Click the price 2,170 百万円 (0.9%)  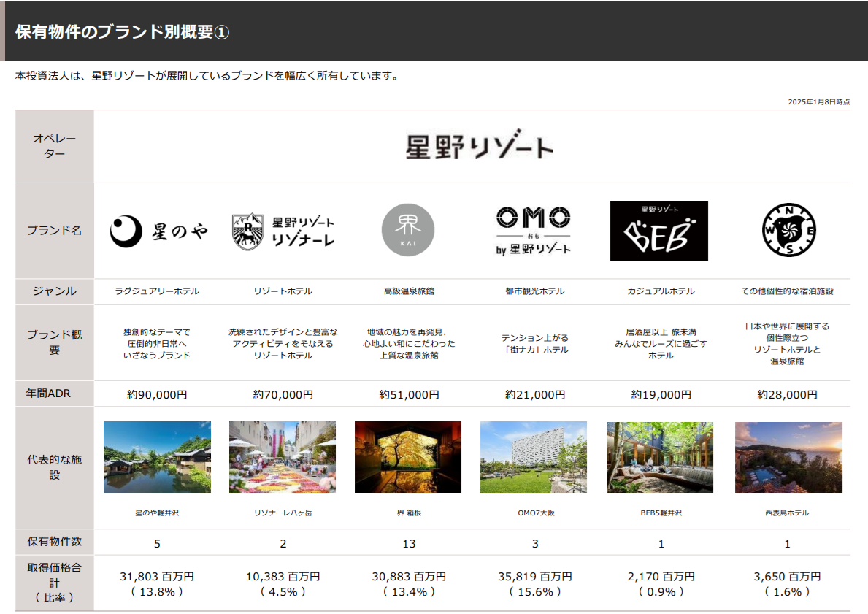661,584
